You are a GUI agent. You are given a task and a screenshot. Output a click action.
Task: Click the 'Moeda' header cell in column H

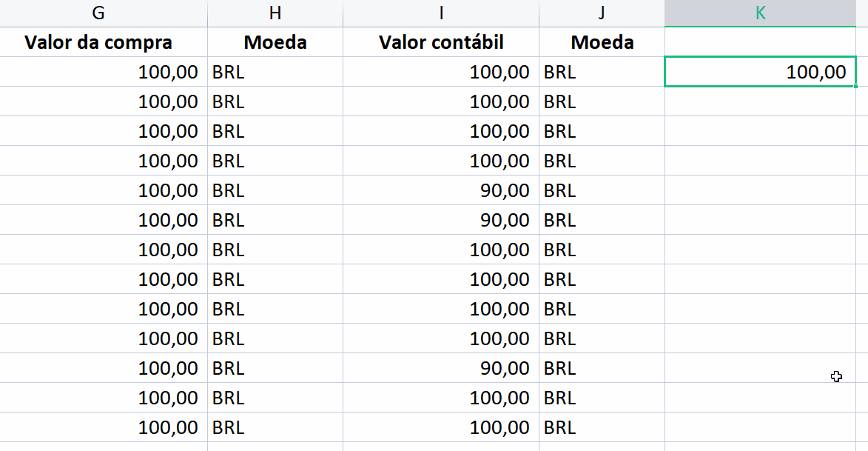(x=275, y=42)
